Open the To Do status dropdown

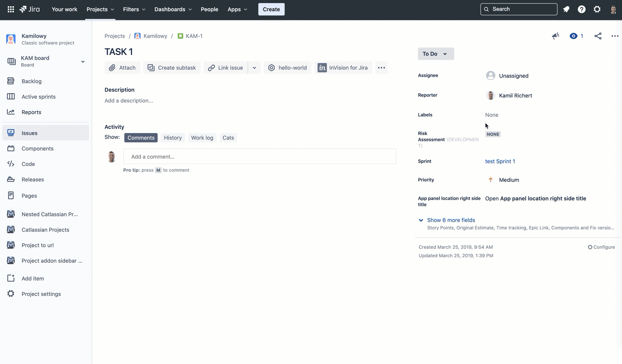coord(435,54)
